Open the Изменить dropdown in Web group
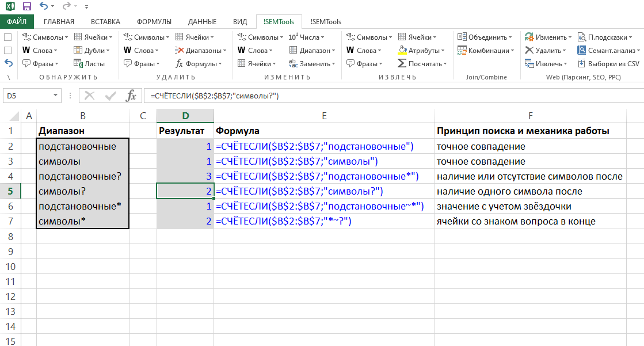644x346 pixels. tap(548, 37)
